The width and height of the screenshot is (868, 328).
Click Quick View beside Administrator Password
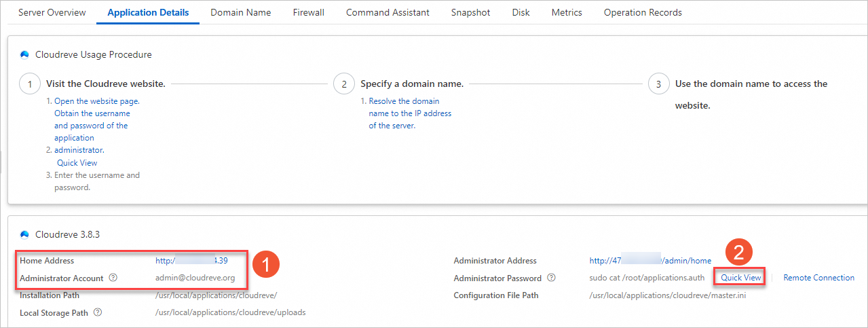pyautogui.click(x=741, y=278)
